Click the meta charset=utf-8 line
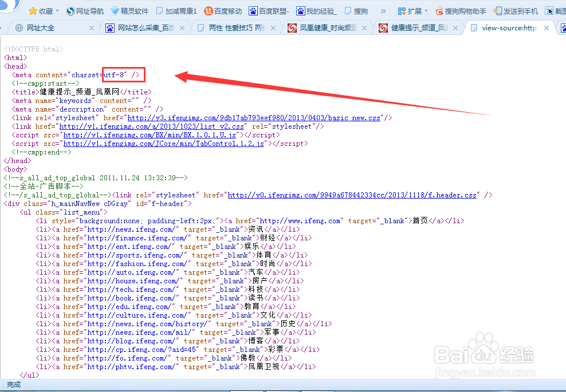566x392 pixels. tap(76, 75)
